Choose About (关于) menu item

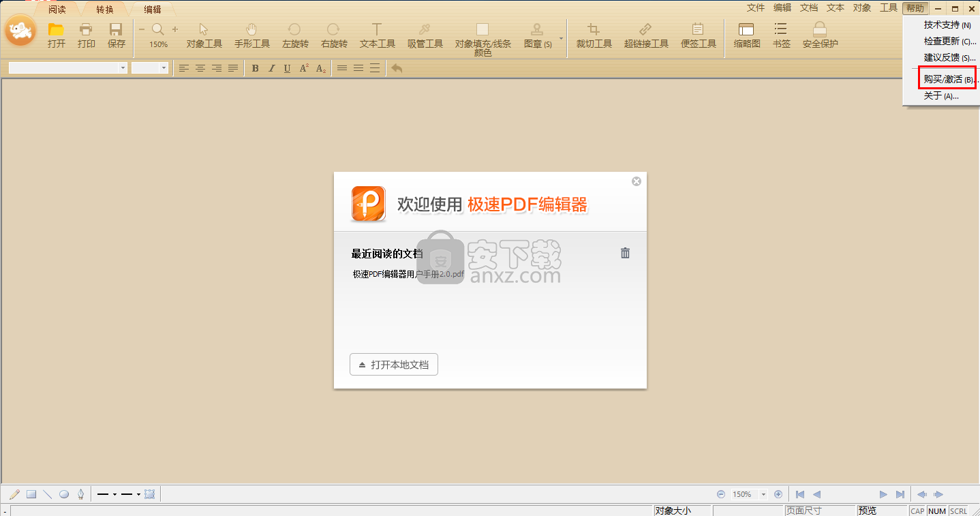click(940, 96)
